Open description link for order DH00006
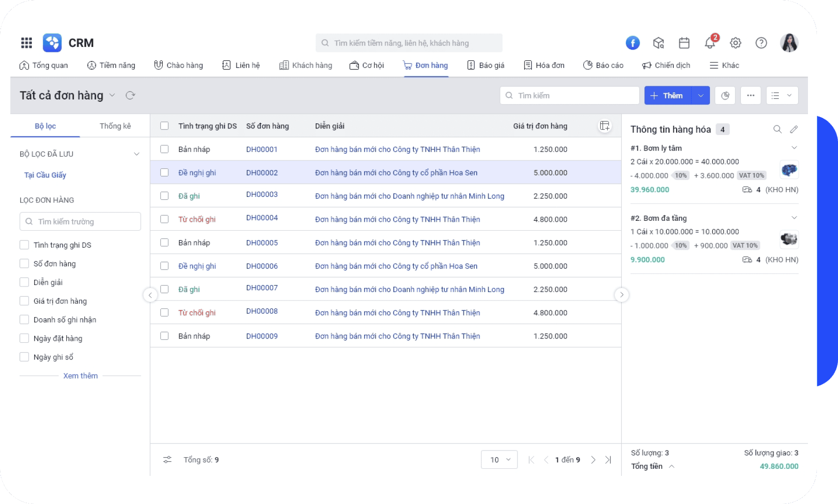This screenshot has height=504, width=838. coord(396,266)
